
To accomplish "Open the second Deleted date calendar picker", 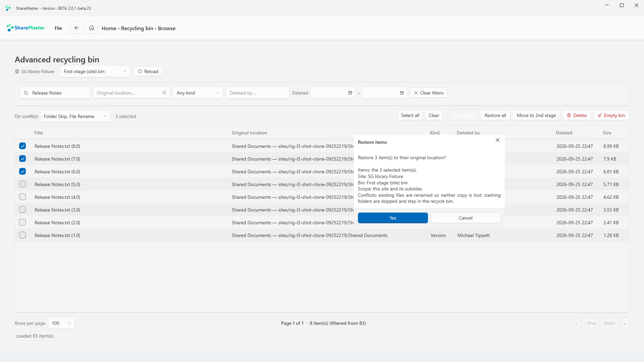I will [x=402, y=93].
